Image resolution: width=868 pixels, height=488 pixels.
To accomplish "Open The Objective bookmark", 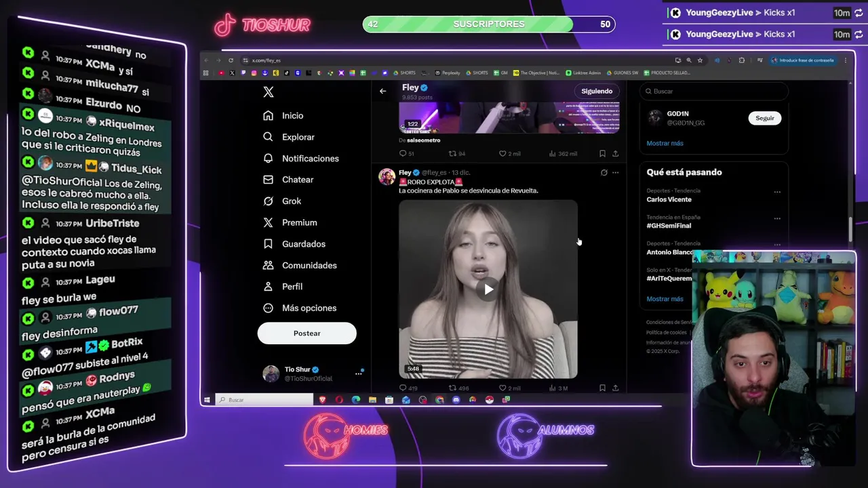I will point(536,73).
